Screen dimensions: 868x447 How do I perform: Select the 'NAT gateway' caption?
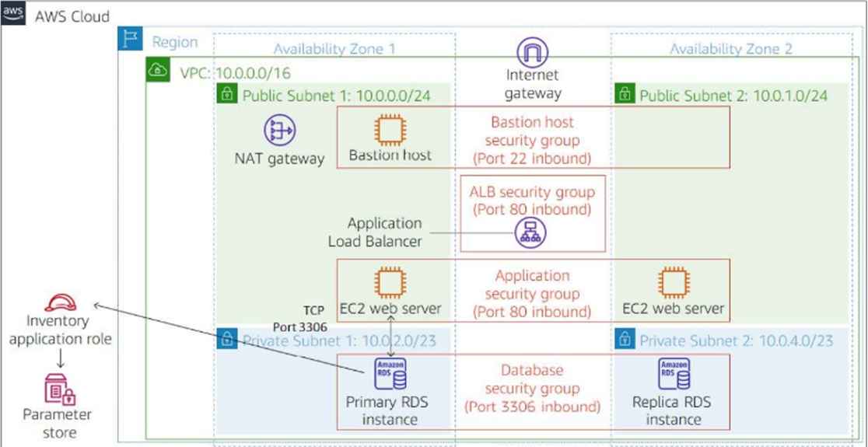click(279, 159)
